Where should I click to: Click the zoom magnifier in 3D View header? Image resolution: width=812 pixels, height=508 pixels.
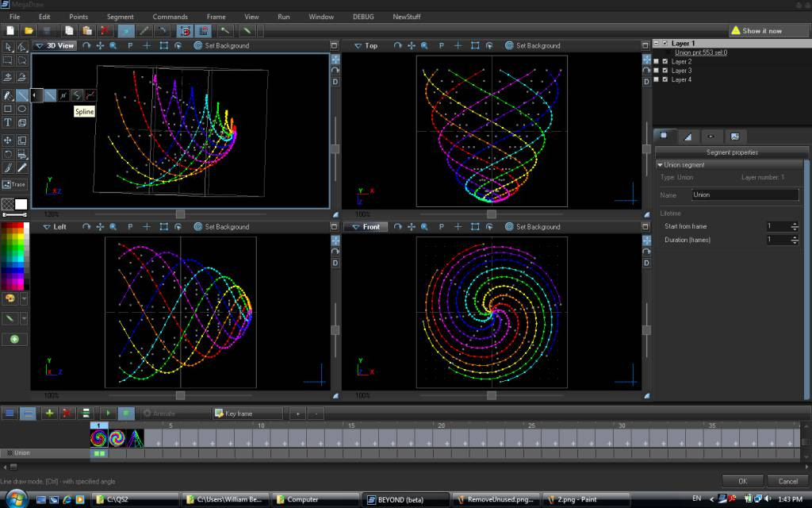113,46
